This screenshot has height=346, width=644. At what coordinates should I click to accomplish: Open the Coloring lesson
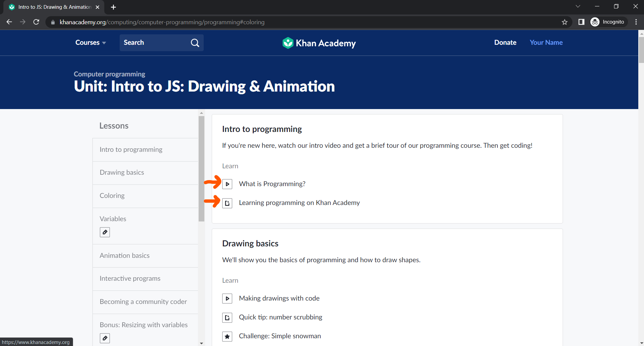click(x=112, y=196)
